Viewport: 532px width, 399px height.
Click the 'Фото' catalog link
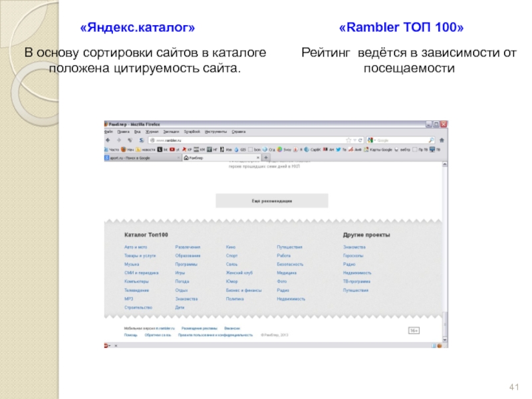pos(281,281)
